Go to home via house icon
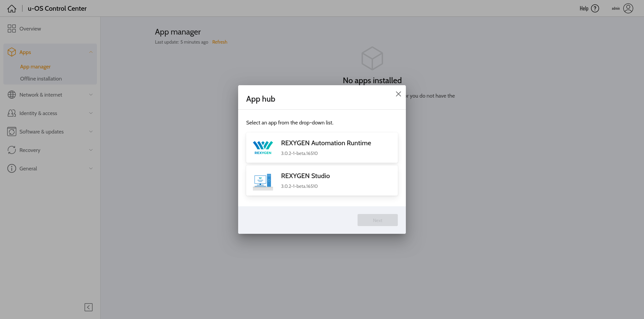This screenshot has height=319, width=644. click(x=12, y=8)
